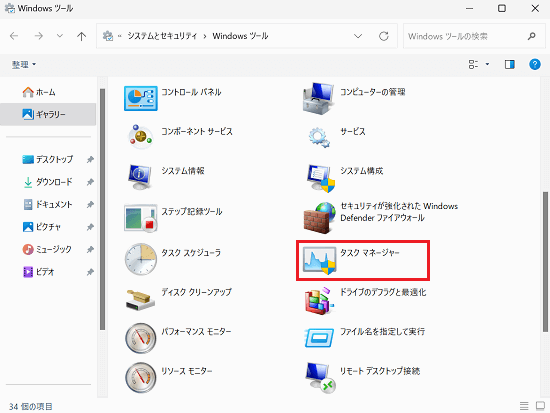Open the ディスク クリーンアップ icon
Viewport: 550px width, 413px height.
point(140,299)
